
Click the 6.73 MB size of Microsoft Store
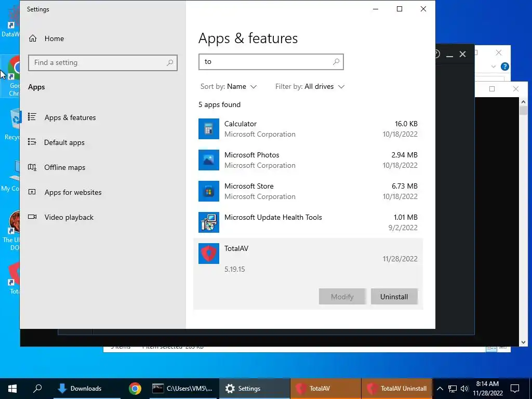(404, 187)
